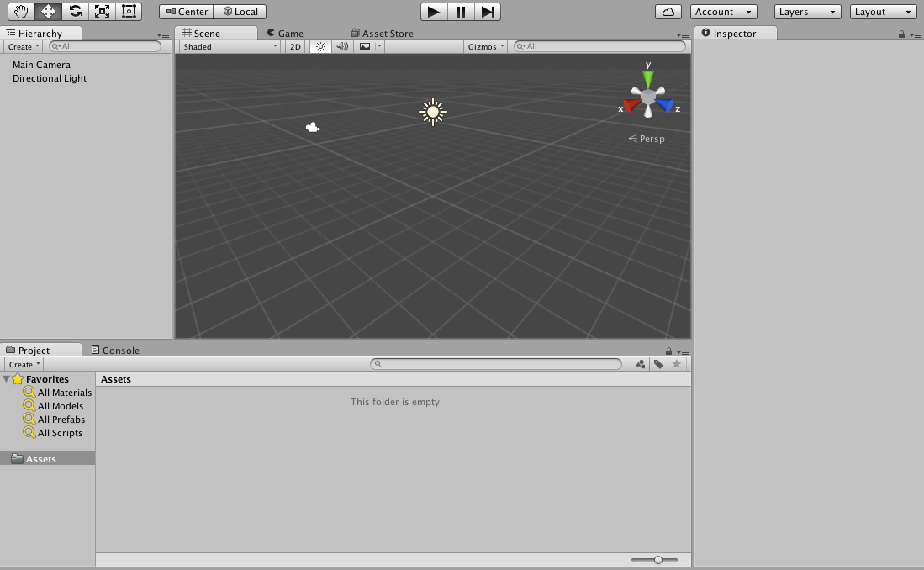Select All Materials favorite
Image resolution: width=924 pixels, height=570 pixels.
[58, 393]
